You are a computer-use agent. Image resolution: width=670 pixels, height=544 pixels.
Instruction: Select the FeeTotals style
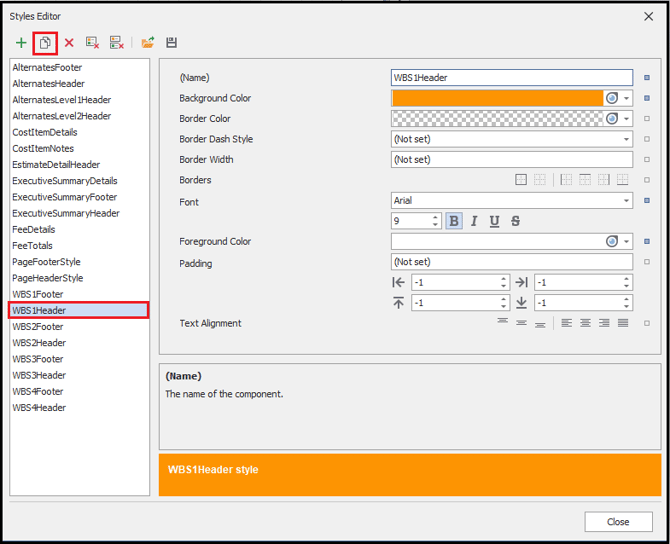pyautogui.click(x=79, y=246)
